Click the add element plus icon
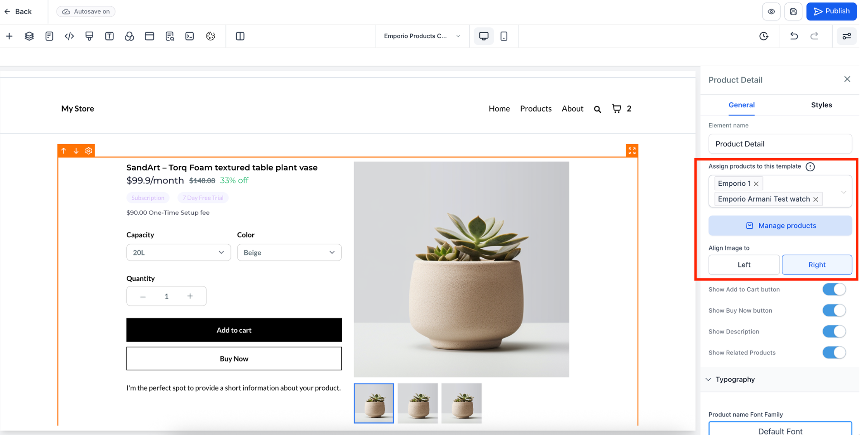Screen dimensions: 868x435 tap(10, 36)
